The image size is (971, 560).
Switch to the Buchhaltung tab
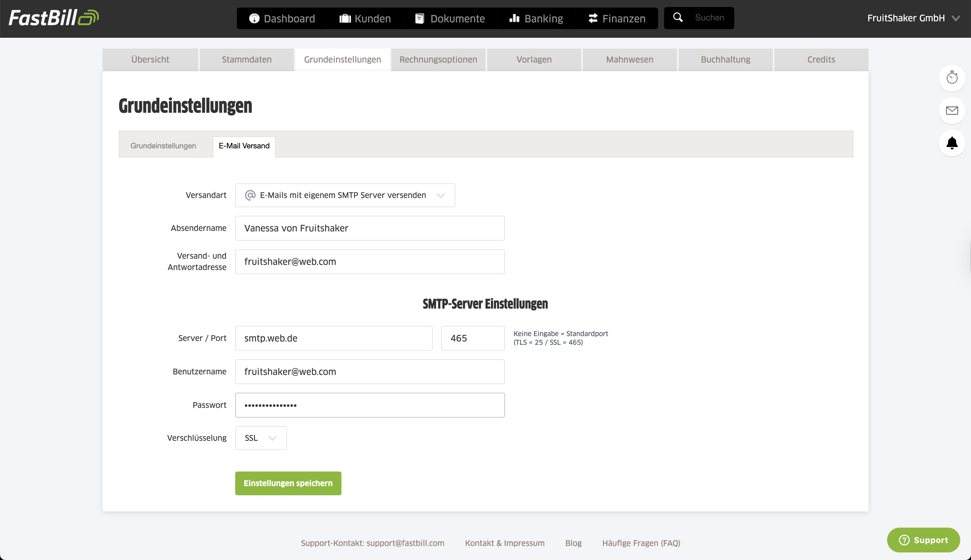pyautogui.click(x=725, y=60)
